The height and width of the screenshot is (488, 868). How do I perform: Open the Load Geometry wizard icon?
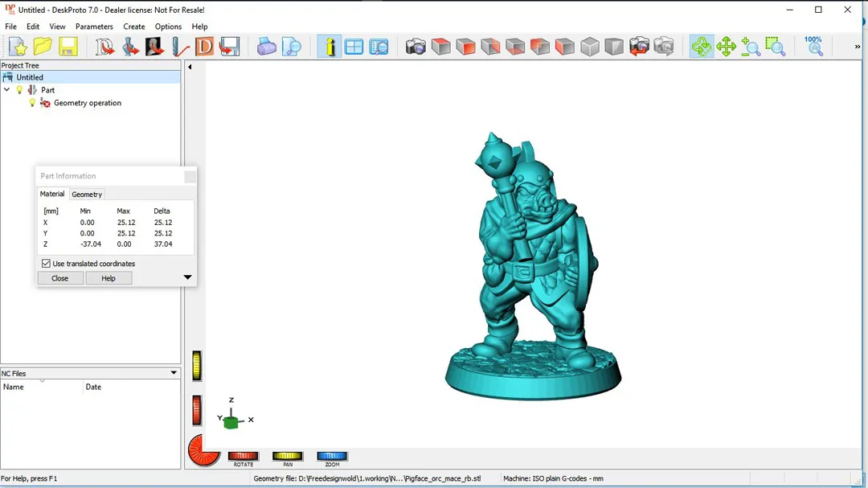(x=105, y=47)
